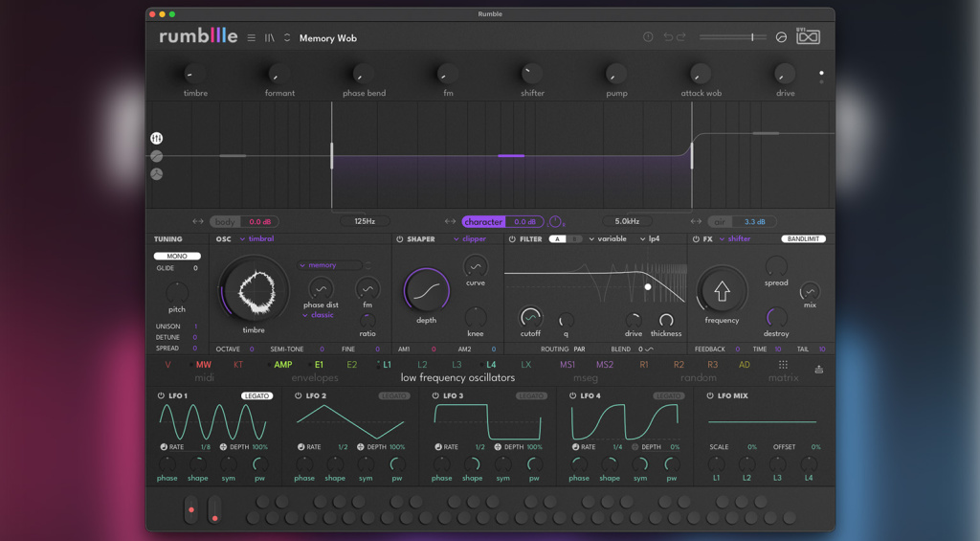Open the hamburger menu beside the rumble logo
This screenshot has width=980, height=541.
coord(252,38)
